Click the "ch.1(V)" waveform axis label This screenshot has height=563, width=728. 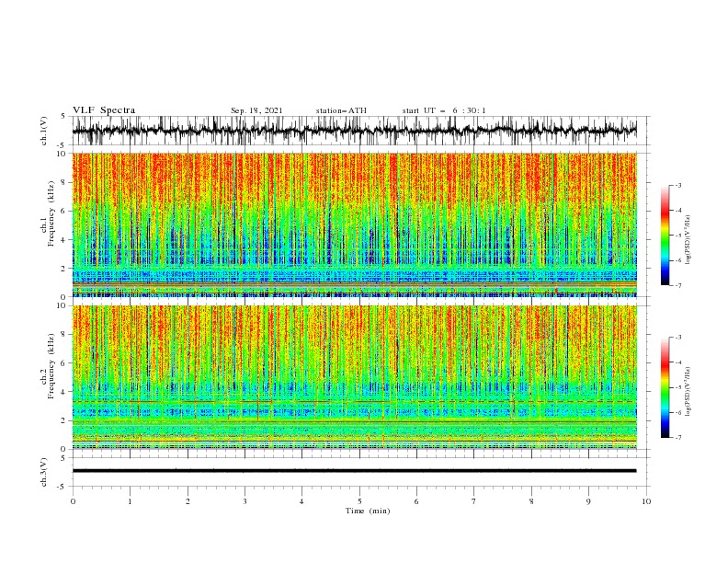click(x=44, y=131)
